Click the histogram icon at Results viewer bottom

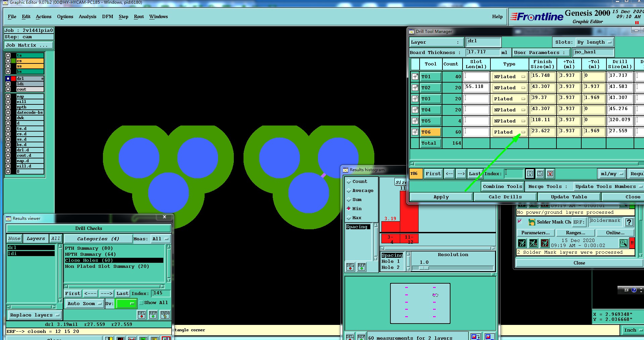166,338
